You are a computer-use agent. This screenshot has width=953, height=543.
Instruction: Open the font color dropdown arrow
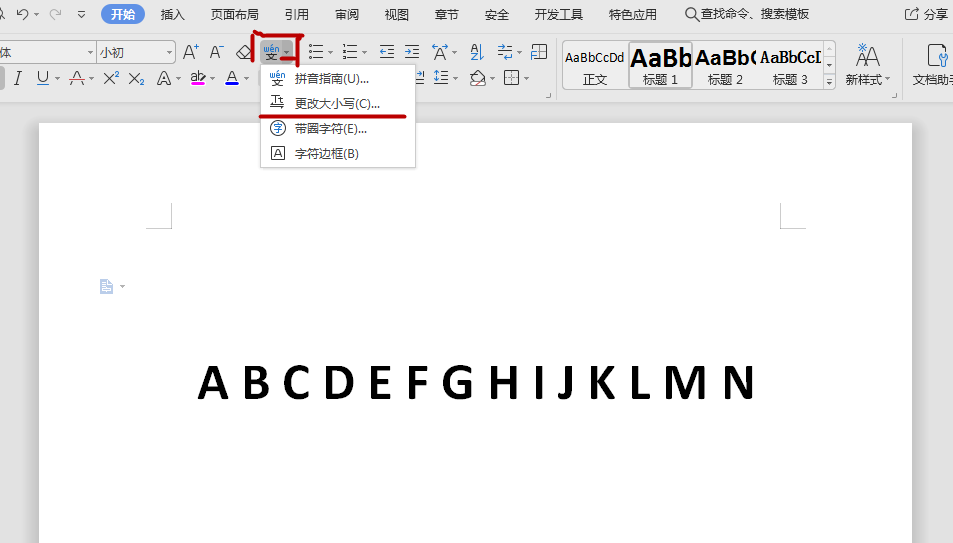pyautogui.click(x=247, y=79)
